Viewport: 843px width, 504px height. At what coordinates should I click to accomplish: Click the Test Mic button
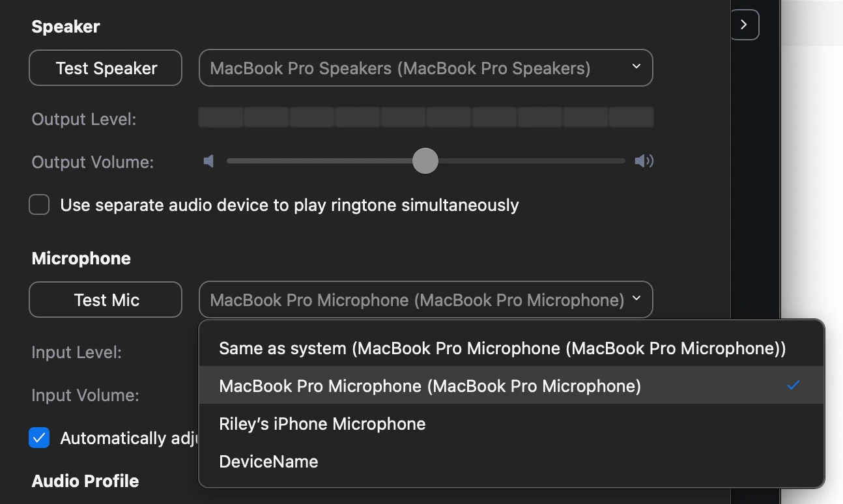coord(106,300)
